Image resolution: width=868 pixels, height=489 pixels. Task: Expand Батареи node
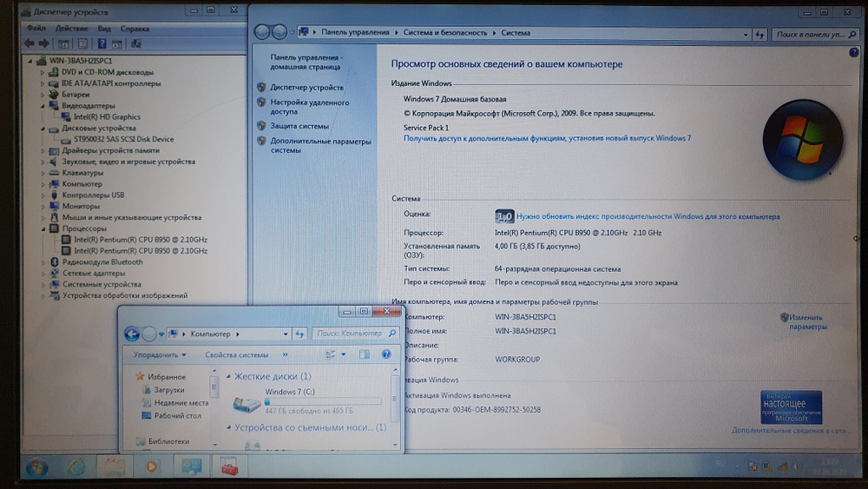(42, 94)
